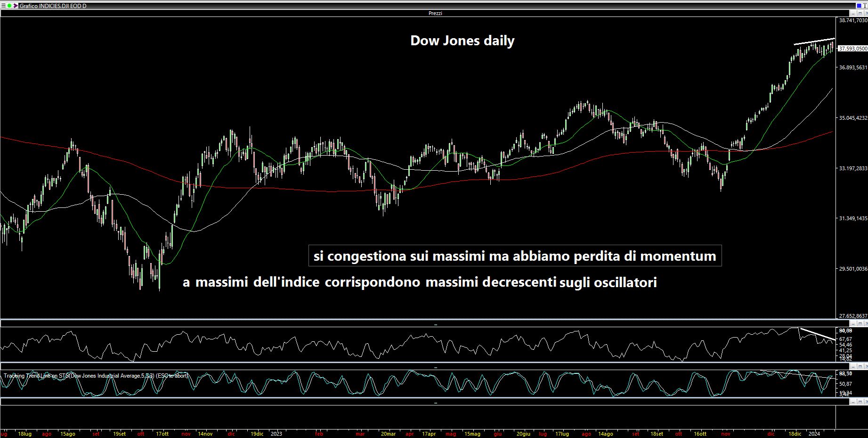868x438 pixels.
Task: Click the Tracking Trend Line on STS label
Action: (x=96, y=376)
